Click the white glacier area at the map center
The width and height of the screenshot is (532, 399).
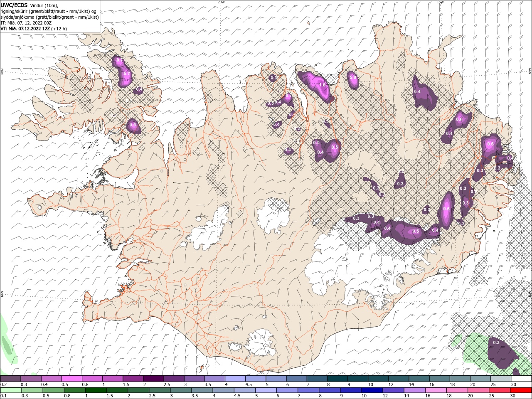[273, 215]
